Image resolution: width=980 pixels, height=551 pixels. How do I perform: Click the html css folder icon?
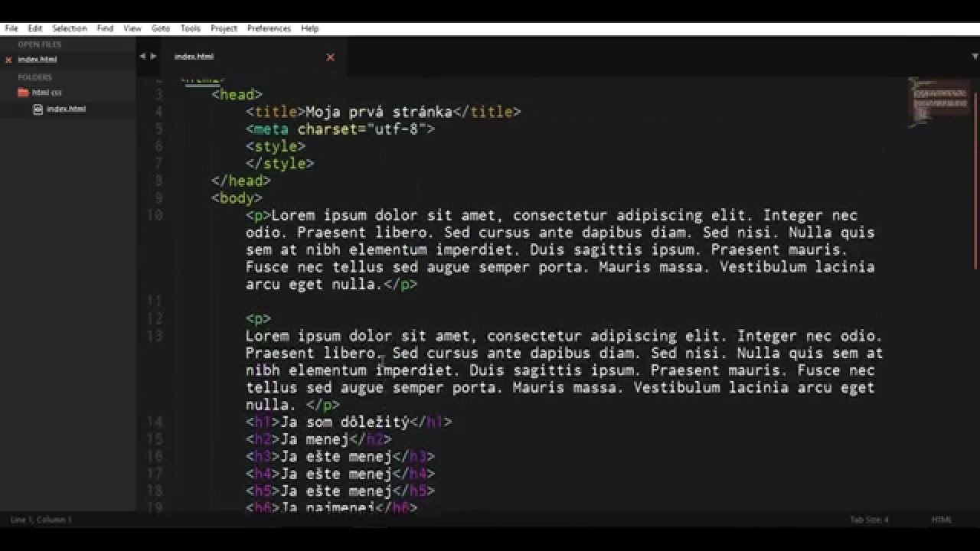click(x=23, y=93)
